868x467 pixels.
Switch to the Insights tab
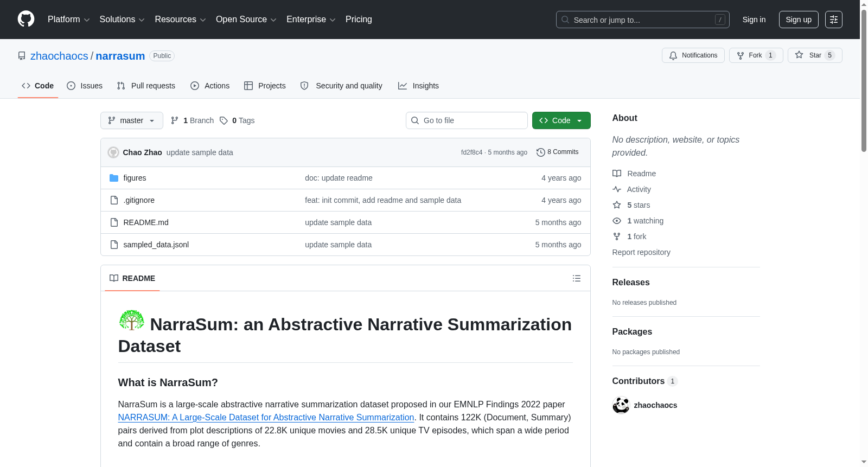coord(418,86)
